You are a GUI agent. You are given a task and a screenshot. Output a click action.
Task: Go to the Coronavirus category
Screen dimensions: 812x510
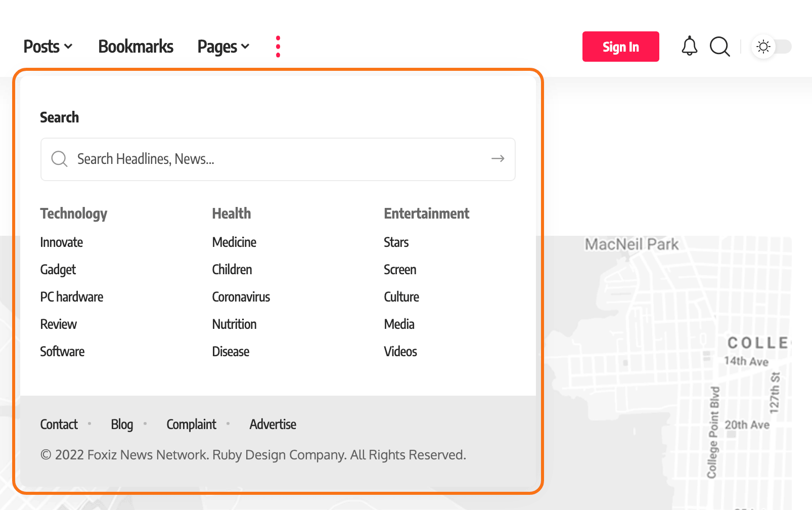241,297
